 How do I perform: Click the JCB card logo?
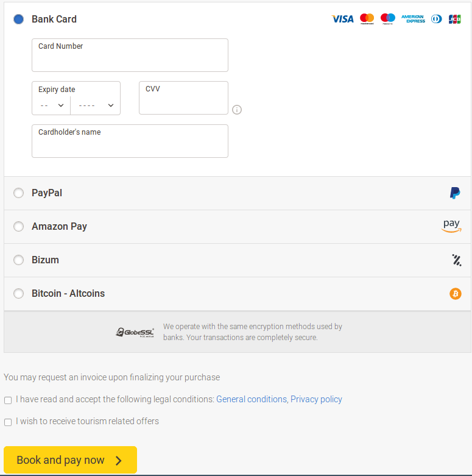coord(454,19)
